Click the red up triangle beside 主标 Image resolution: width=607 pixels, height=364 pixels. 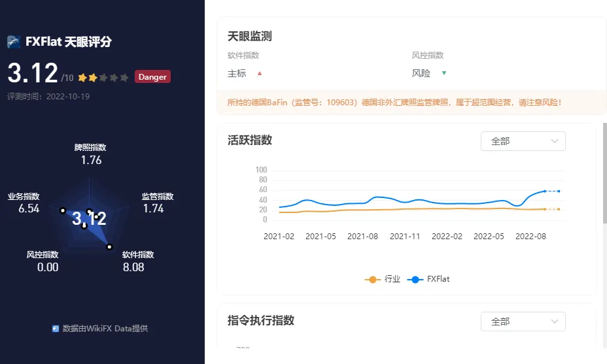click(260, 73)
